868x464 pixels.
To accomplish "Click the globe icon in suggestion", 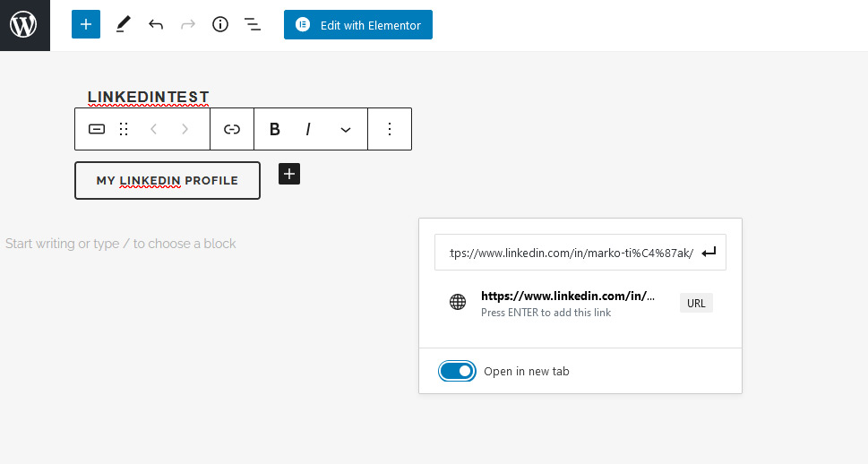I will point(458,302).
